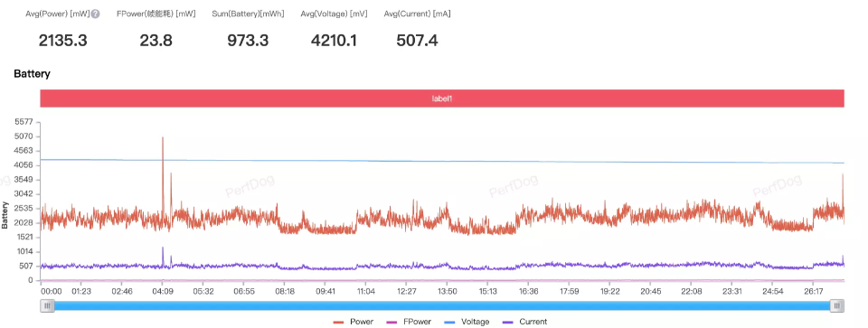
Task: Toggle the Power series in legend
Action: click(x=354, y=322)
